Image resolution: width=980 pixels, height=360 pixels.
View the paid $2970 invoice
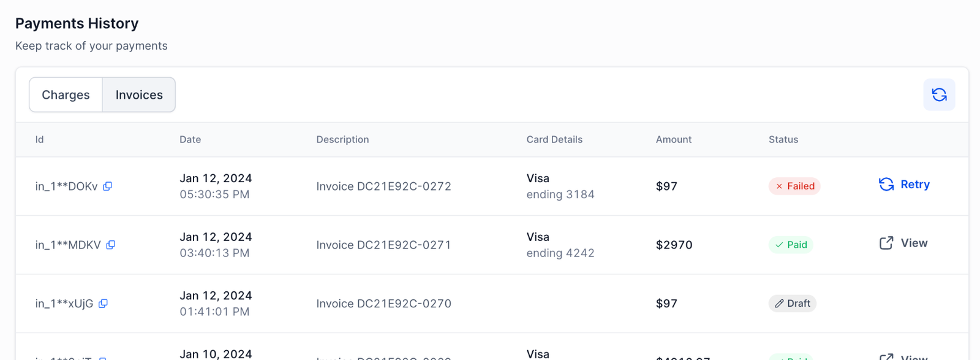click(913, 243)
